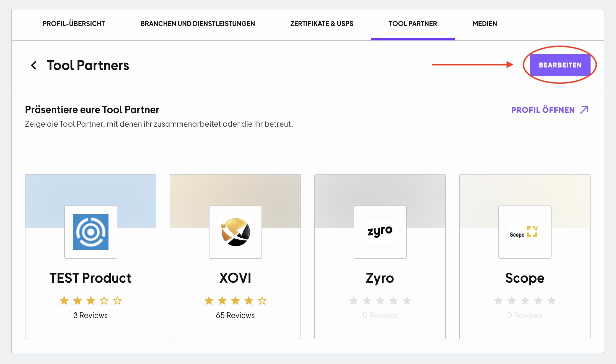Viewport: 616px width, 364px height.
Task: Open the Profil-Übersicht tab
Action: coord(74,24)
